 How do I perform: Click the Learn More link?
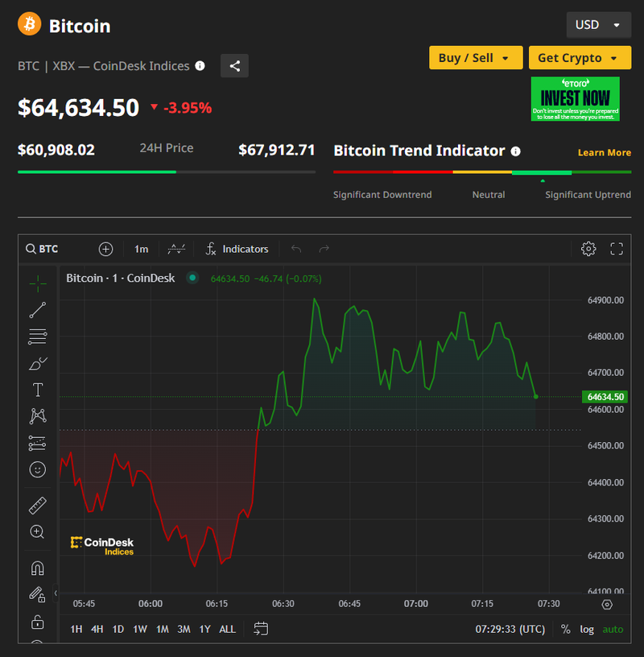click(604, 153)
